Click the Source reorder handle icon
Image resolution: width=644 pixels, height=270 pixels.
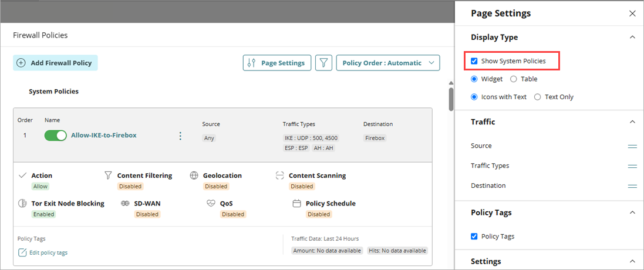pyautogui.click(x=632, y=146)
